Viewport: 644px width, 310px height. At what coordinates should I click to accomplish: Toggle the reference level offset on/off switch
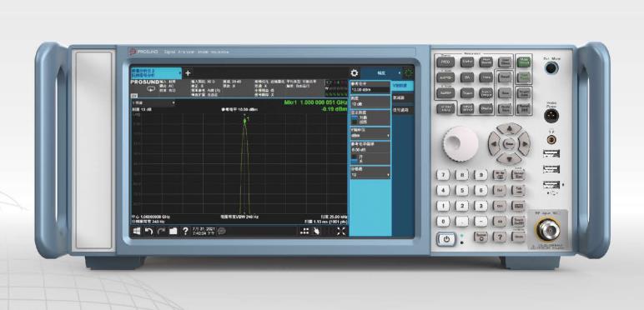click(354, 159)
